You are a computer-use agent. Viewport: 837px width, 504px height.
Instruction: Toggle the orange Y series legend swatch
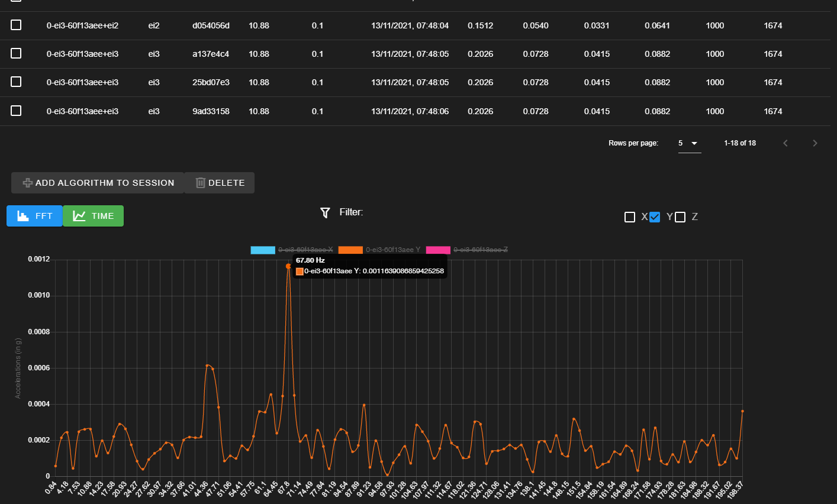[350, 250]
